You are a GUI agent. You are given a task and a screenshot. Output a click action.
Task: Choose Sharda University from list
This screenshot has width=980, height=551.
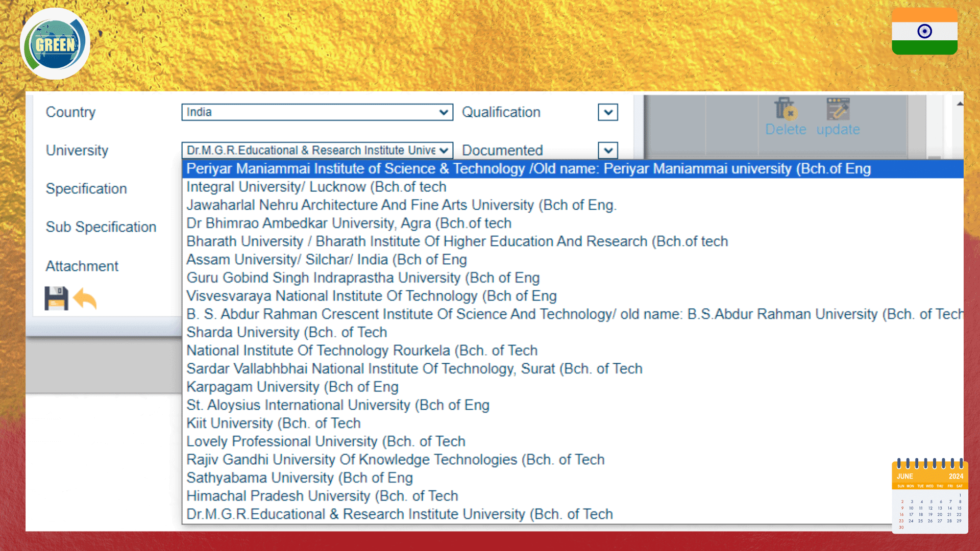[286, 333]
